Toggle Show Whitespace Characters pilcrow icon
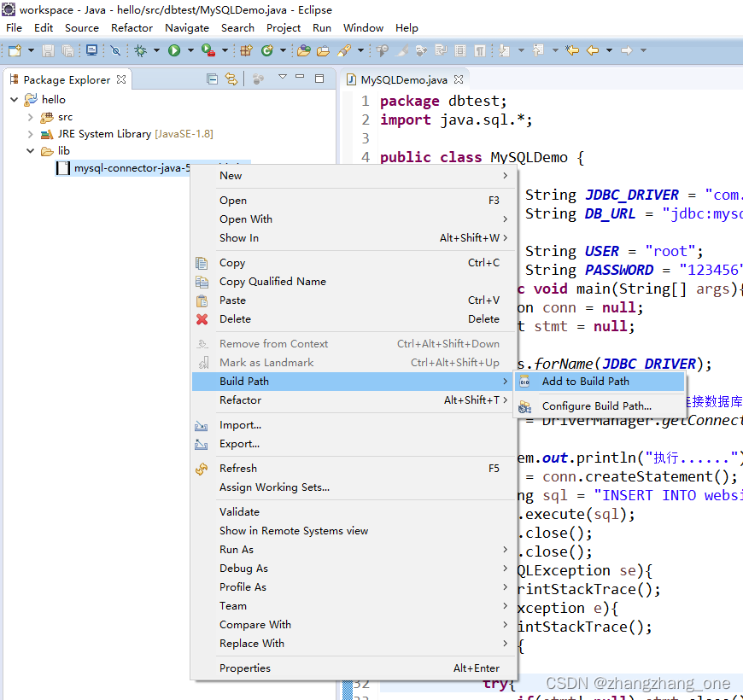Image resolution: width=743 pixels, height=700 pixels. click(481, 50)
